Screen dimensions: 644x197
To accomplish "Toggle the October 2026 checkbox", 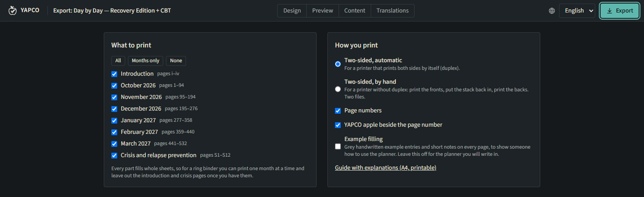I will (114, 86).
